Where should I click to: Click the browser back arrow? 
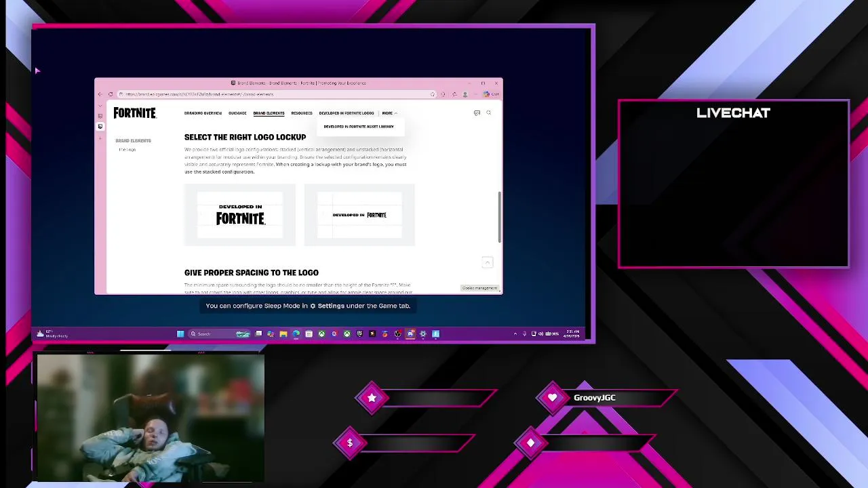pos(100,94)
